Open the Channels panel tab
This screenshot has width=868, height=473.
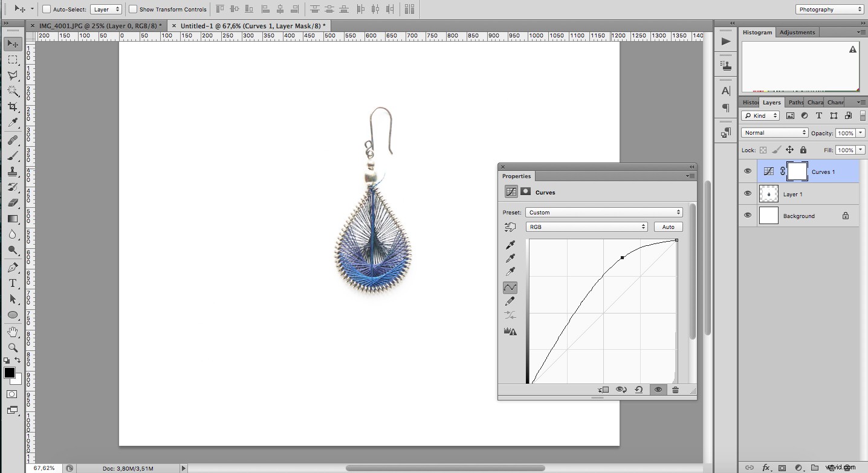click(835, 102)
